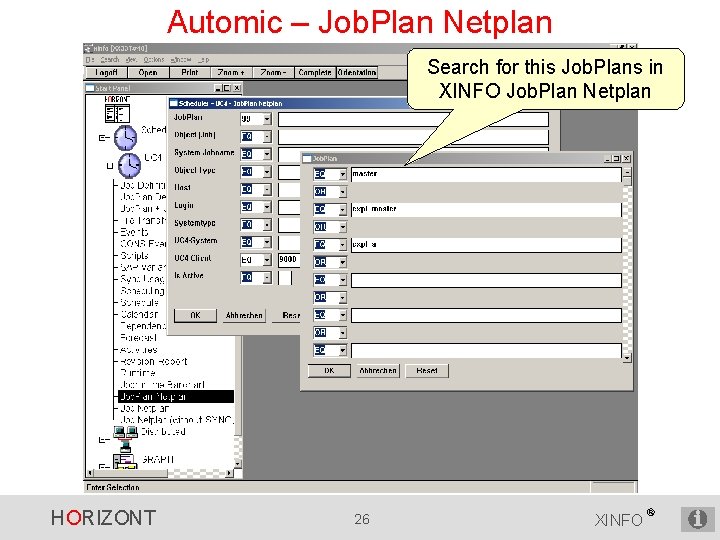Open the Search menu
The height and width of the screenshot is (540, 720).
[110, 60]
